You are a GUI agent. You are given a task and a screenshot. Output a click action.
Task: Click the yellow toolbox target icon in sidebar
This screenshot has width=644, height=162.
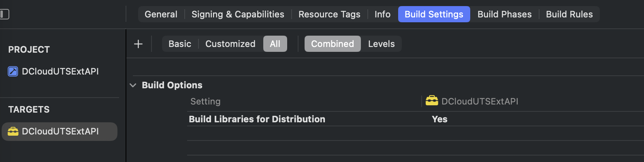click(x=13, y=131)
